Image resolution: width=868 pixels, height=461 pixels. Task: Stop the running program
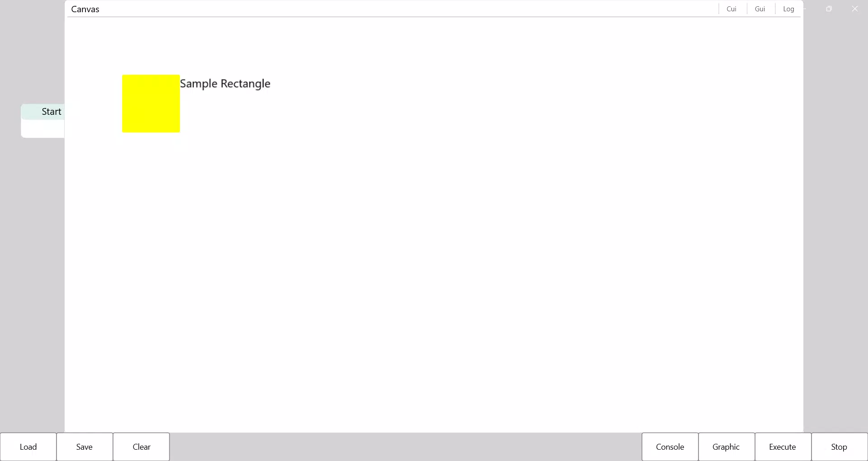click(840, 447)
